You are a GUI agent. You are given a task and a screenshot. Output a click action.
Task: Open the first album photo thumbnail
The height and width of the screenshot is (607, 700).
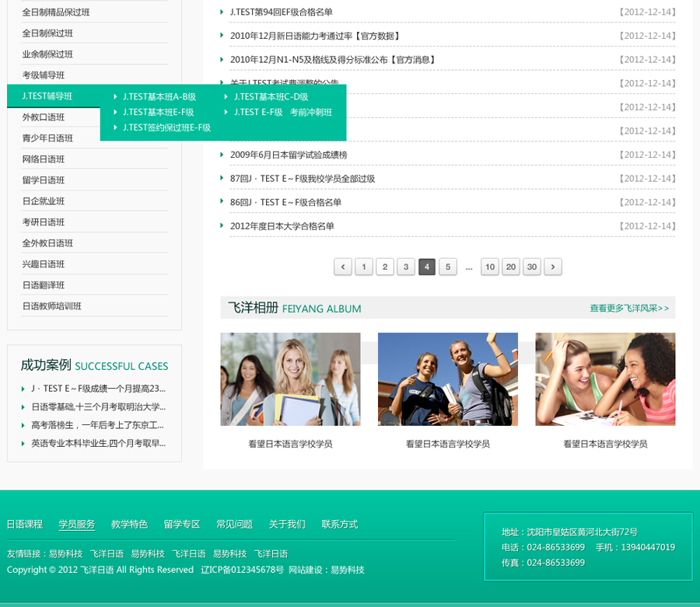tap(290, 379)
